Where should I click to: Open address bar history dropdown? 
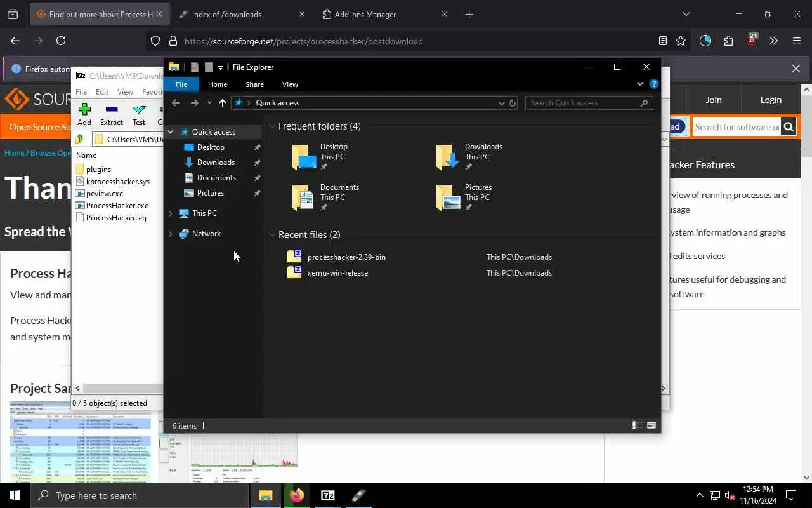pyautogui.click(x=501, y=103)
